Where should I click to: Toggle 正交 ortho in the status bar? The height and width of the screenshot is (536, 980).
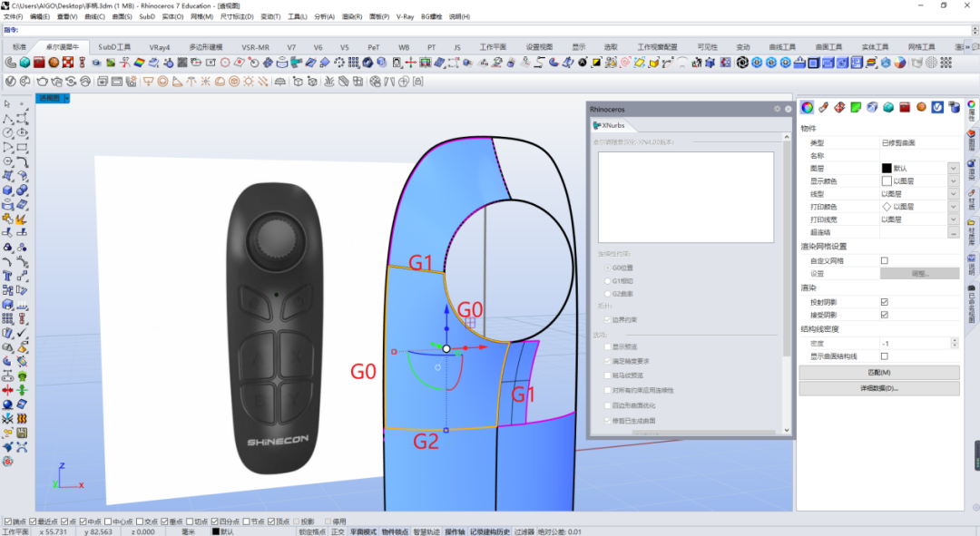coord(338,531)
